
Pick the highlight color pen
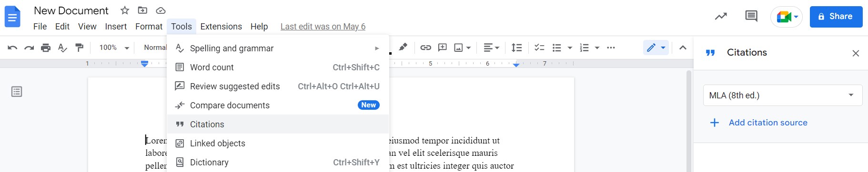(x=403, y=47)
